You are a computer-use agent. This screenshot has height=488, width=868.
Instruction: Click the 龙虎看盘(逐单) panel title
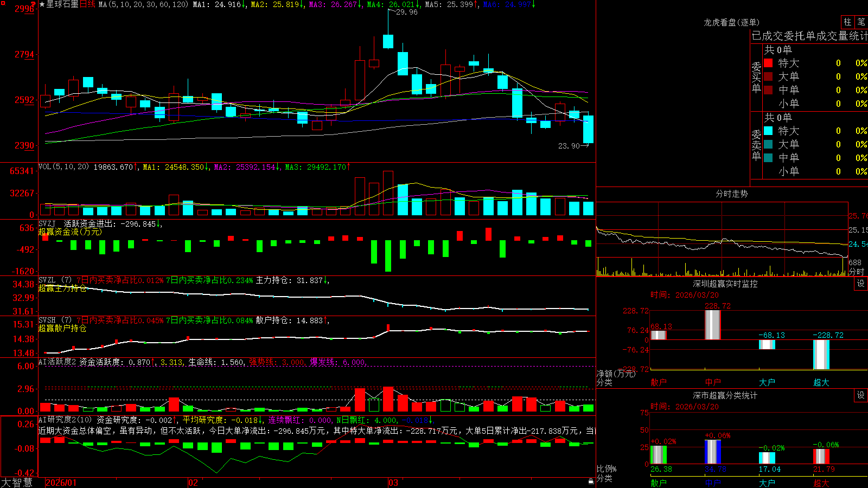click(731, 22)
